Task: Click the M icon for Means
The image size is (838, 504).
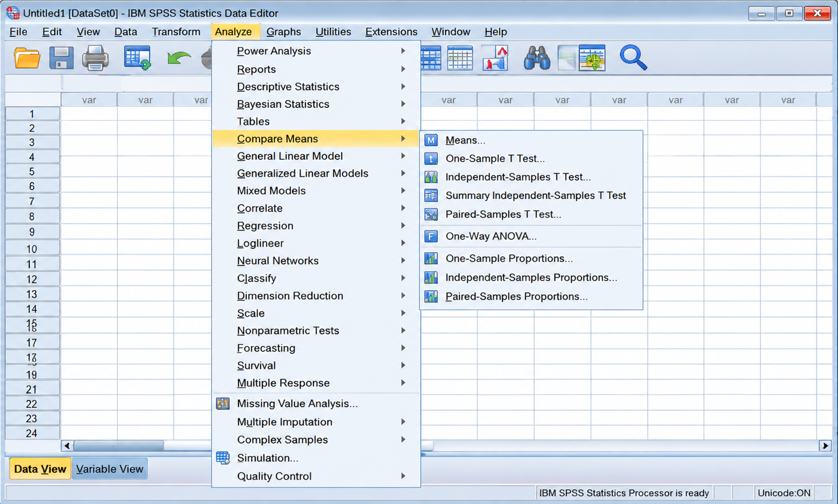Action: click(x=431, y=140)
